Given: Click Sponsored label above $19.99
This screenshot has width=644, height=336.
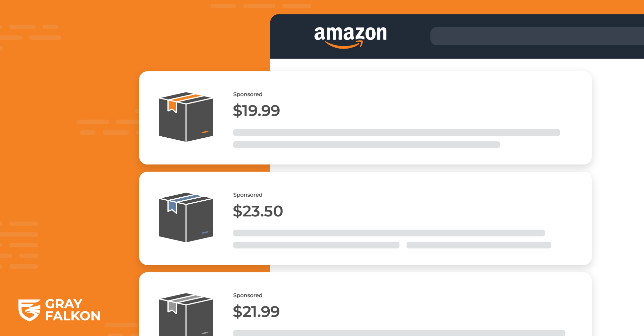Looking at the screenshot, I should 248,94.
